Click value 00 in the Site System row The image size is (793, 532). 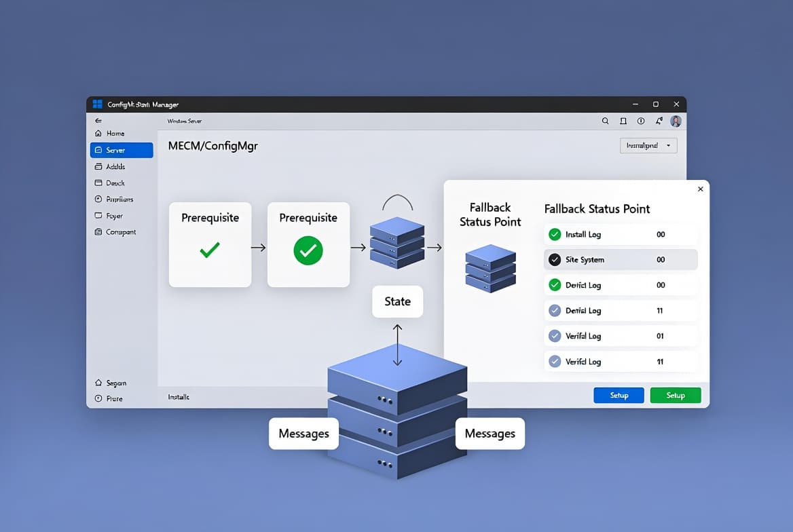(661, 260)
